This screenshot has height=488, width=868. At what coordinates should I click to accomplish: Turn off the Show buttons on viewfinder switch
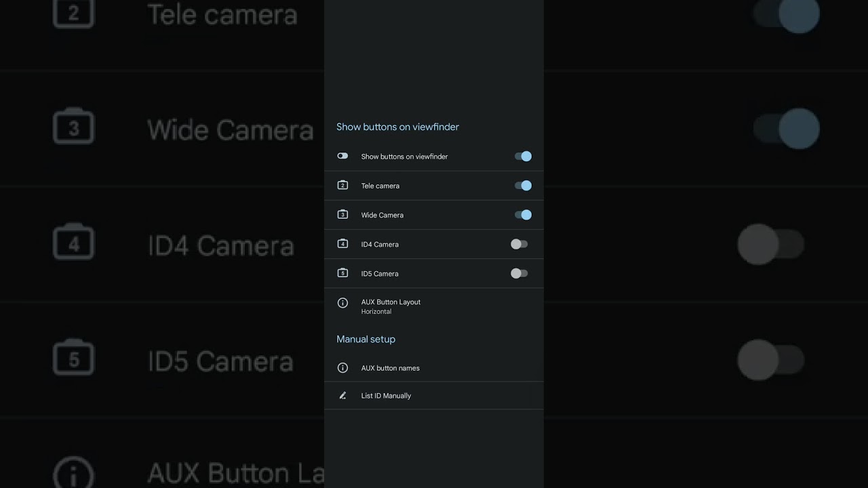click(523, 157)
